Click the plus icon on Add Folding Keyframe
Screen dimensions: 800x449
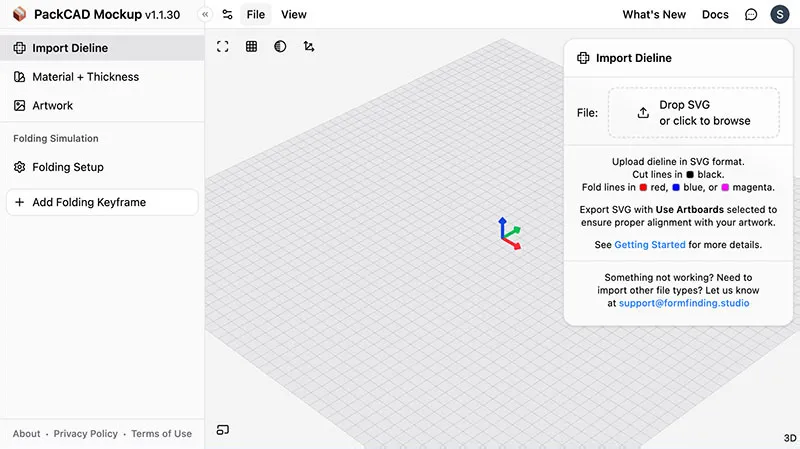[19, 203]
